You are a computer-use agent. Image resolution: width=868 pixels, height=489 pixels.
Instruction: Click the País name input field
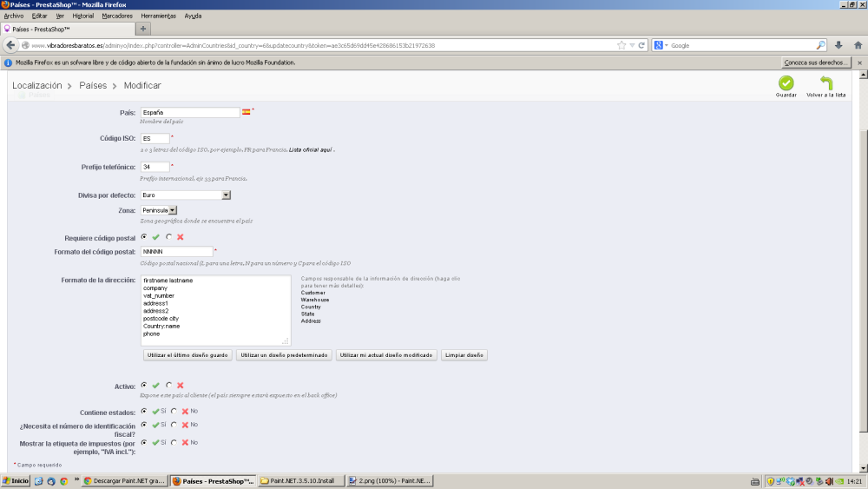tap(190, 112)
